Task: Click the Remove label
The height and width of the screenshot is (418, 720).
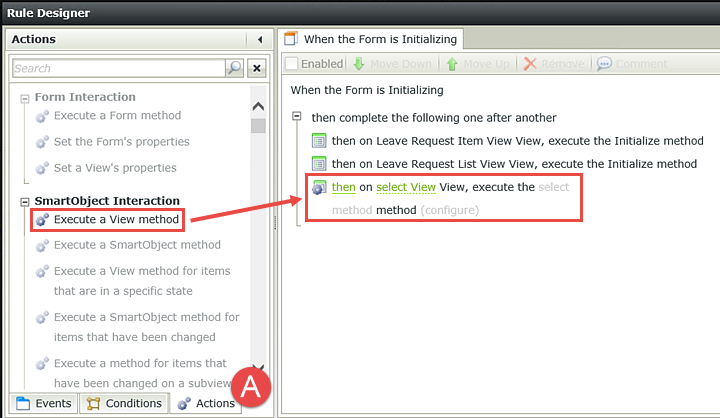Action: pyautogui.click(x=562, y=64)
